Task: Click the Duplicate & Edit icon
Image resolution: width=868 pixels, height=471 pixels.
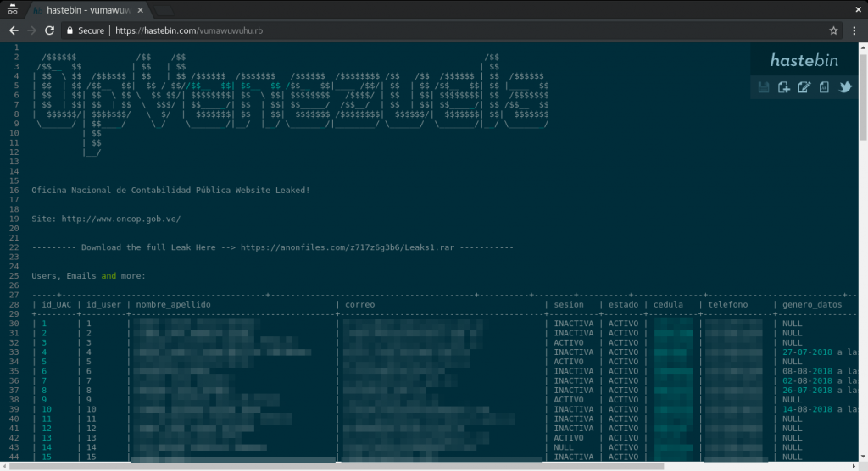Action: click(x=804, y=87)
